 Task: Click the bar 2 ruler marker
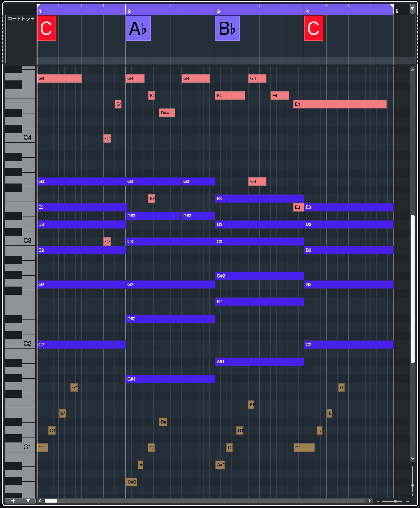(129, 11)
